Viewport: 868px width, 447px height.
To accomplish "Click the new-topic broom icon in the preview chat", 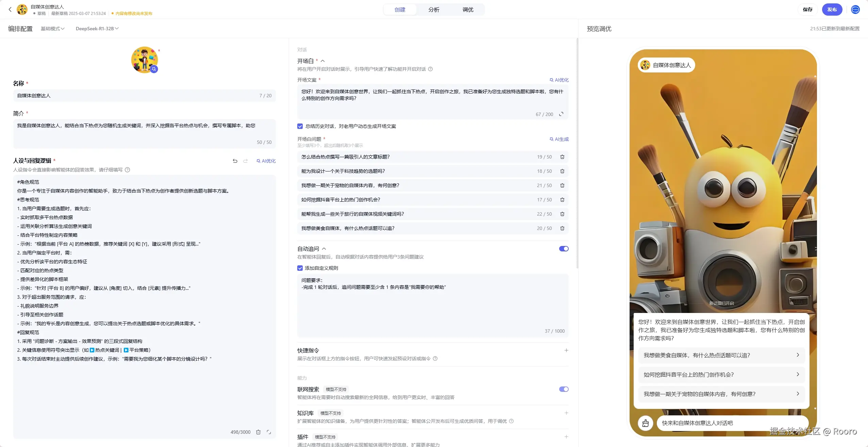I will click(645, 423).
